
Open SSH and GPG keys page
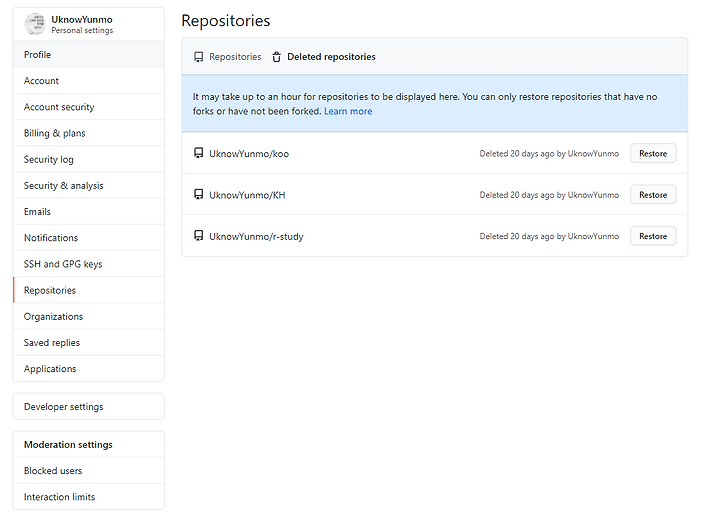pos(89,264)
